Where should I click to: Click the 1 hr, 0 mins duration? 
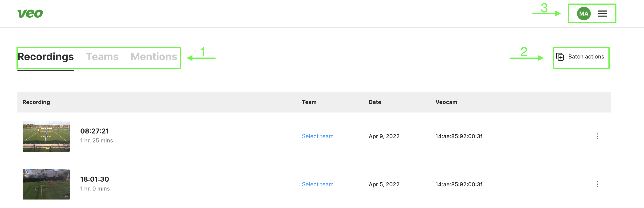click(95, 188)
